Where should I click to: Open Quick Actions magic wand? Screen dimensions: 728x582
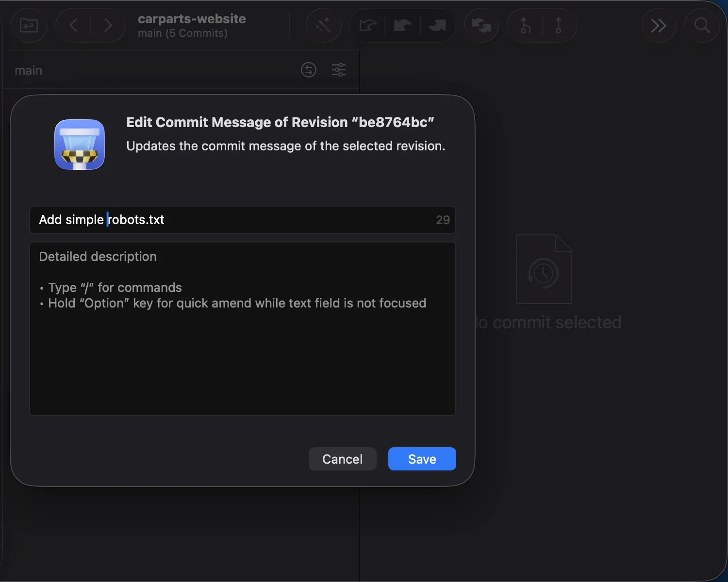(x=323, y=25)
